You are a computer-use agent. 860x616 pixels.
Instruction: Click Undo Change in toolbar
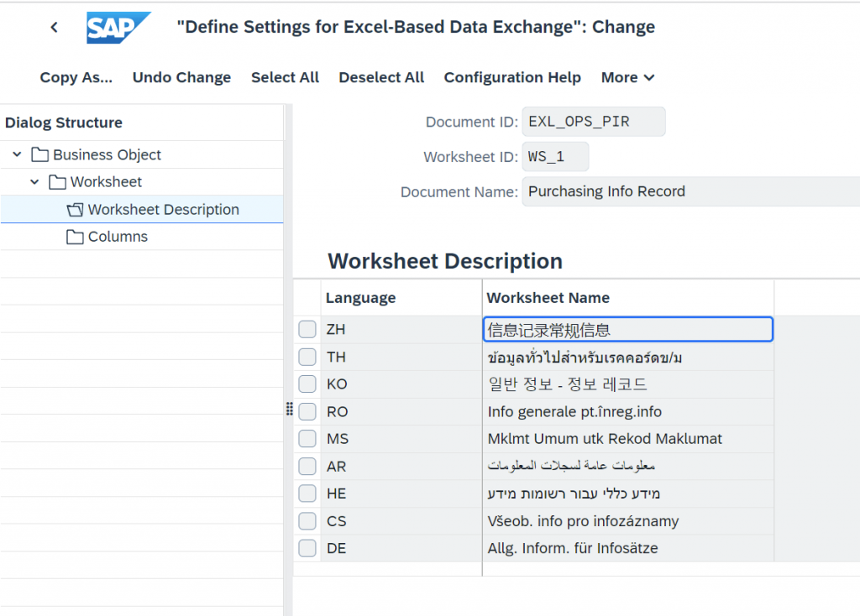point(181,77)
